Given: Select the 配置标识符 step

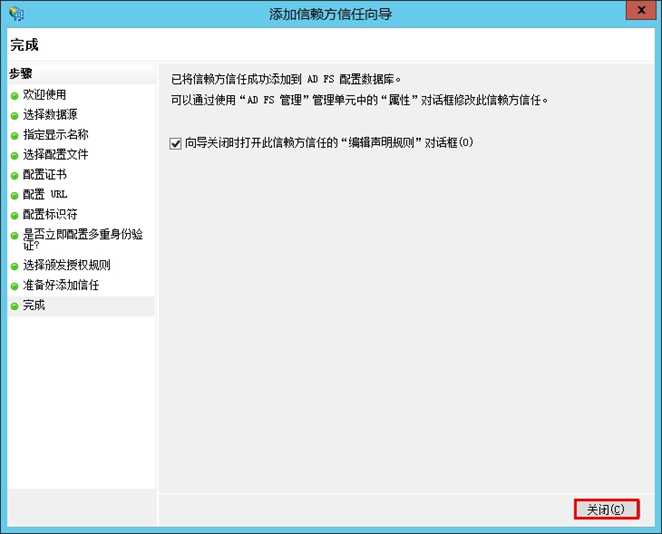Looking at the screenshot, I should pos(50,214).
